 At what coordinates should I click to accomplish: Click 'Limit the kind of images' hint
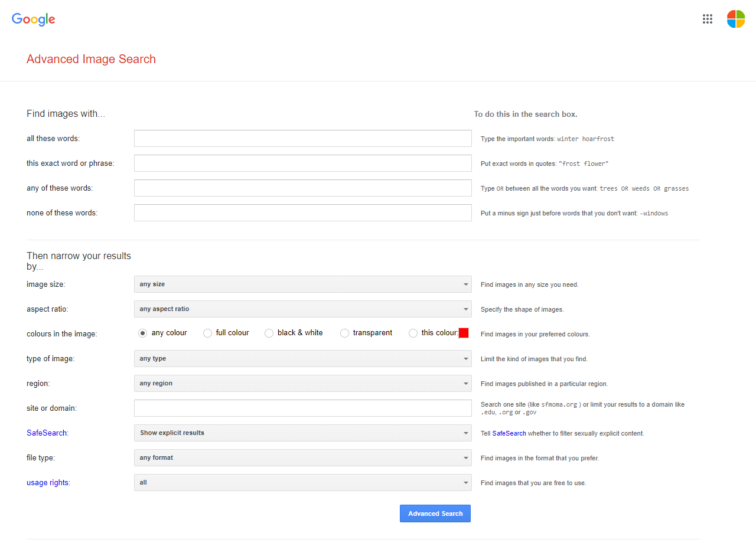(534, 359)
